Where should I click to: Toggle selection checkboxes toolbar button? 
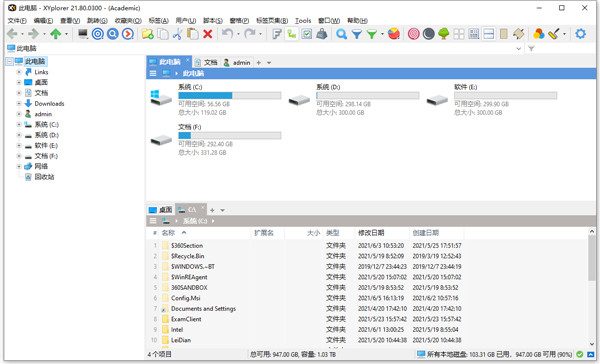(x=307, y=34)
